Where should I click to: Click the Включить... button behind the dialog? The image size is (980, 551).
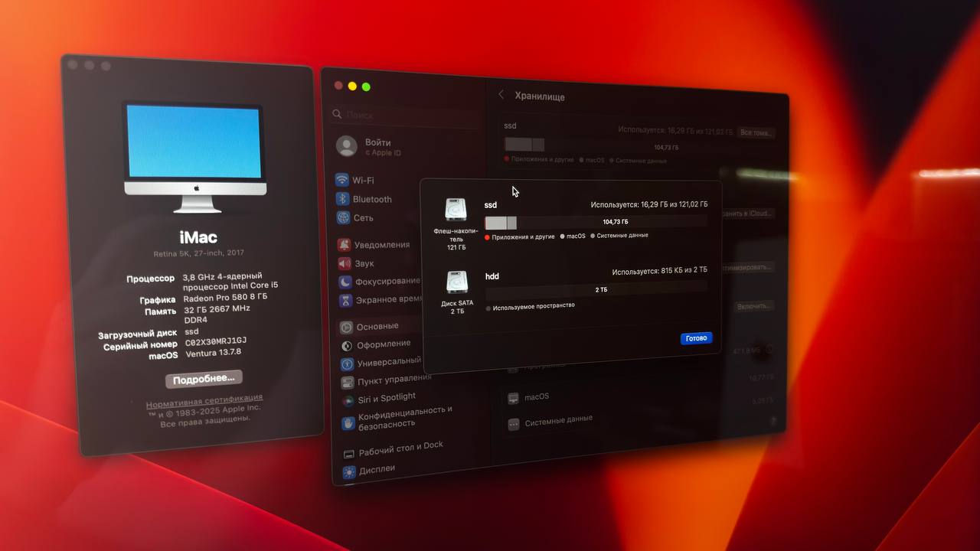coord(753,306)
